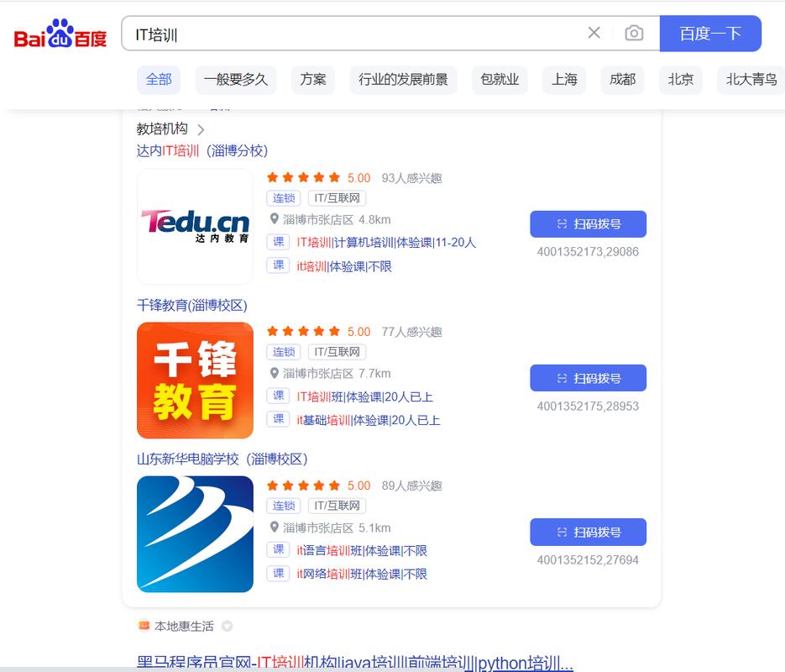Open the IT培训|计算机培训|体验课|11-20人 course link

[x=386, y=243]
